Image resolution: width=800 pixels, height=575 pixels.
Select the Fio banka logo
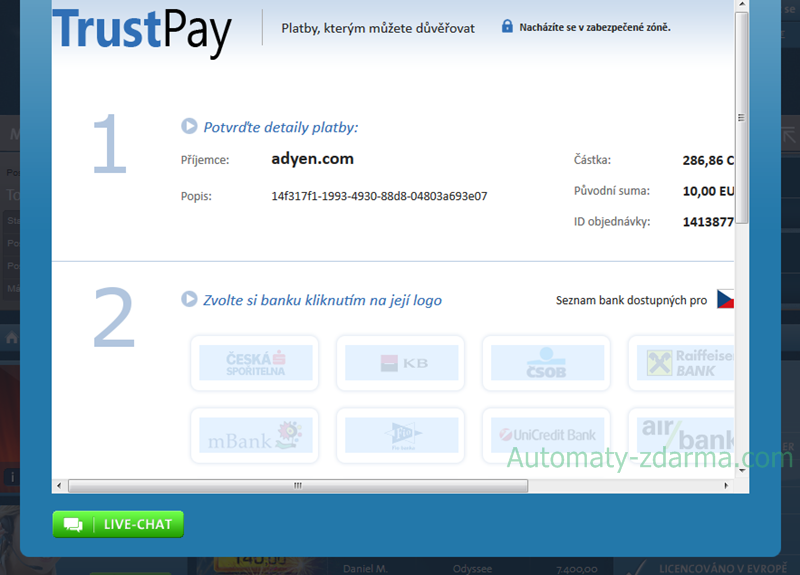(401, 435)
